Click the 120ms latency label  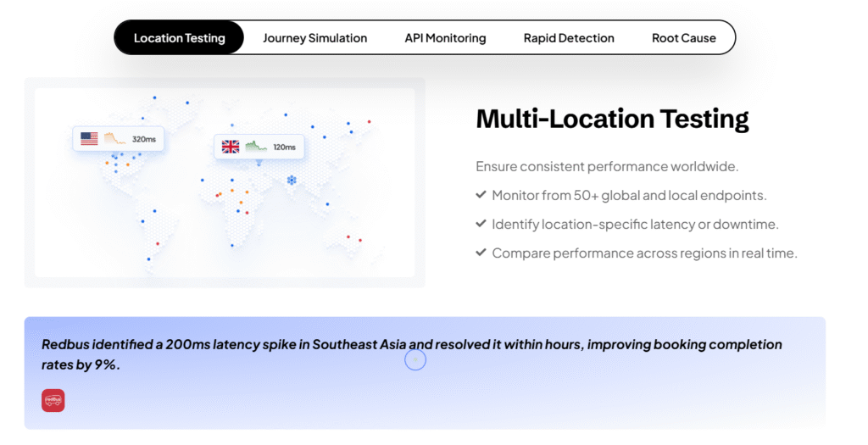click(285, 147)
